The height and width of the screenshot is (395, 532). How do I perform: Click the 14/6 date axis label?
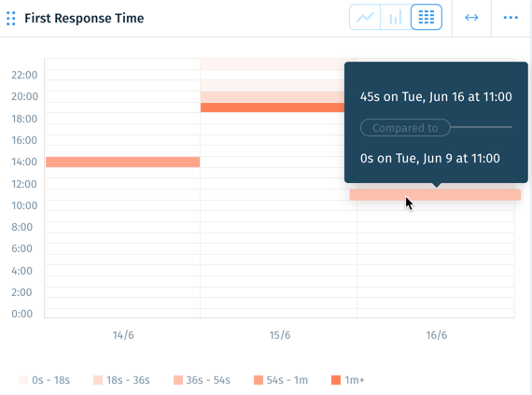123,335
